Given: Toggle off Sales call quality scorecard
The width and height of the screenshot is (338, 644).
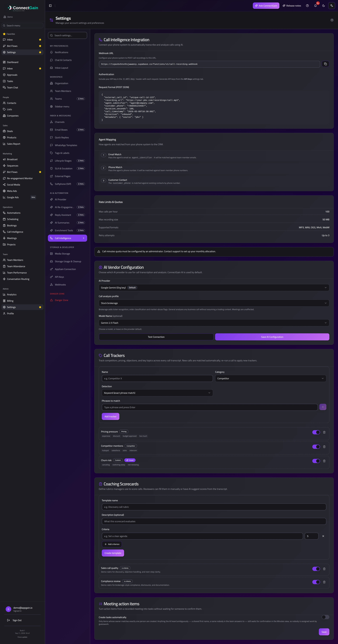Looking at the screenshot, I should coord(316,569).
